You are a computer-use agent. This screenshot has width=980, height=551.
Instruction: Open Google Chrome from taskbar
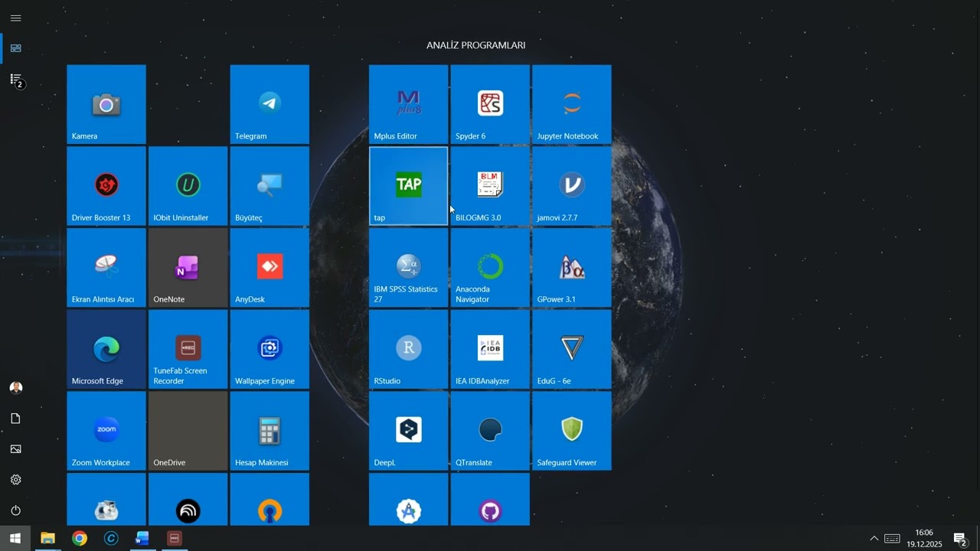coord(80,538)
